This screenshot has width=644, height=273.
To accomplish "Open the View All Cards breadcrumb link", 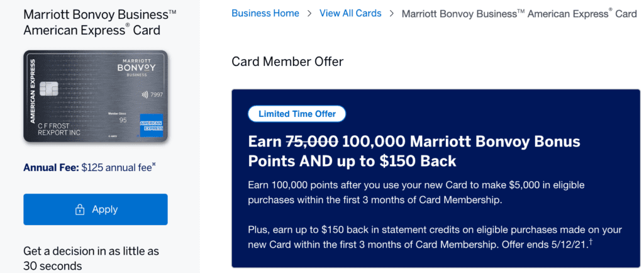I will [x=350, y=13].
